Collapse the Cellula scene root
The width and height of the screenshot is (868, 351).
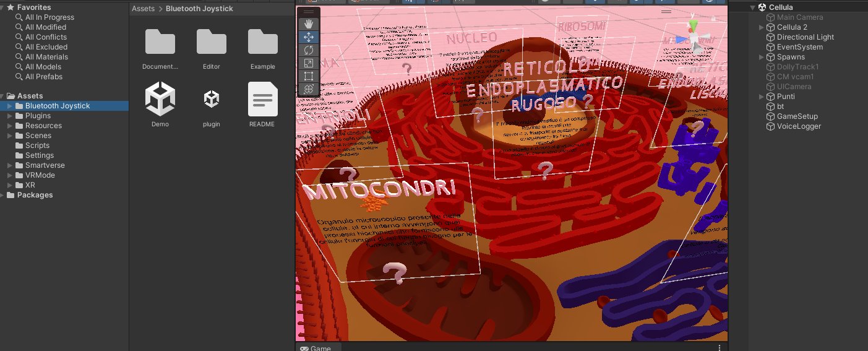tap(753, 7)
